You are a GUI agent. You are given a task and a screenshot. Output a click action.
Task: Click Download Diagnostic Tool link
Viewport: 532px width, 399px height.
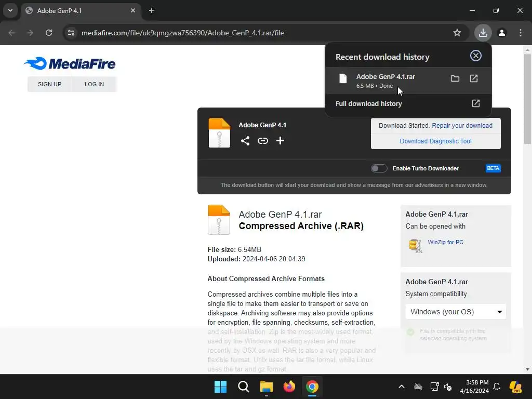tap(436, 141)
